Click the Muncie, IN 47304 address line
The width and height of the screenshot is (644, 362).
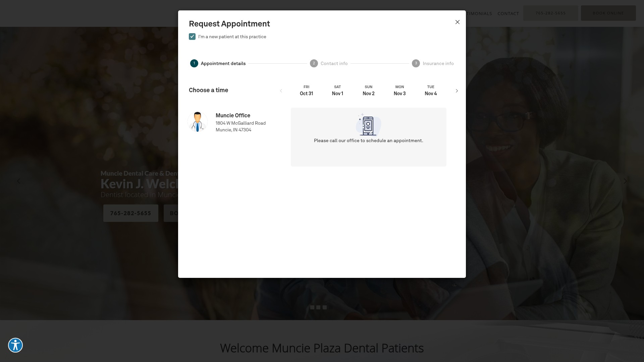[233, 130]
